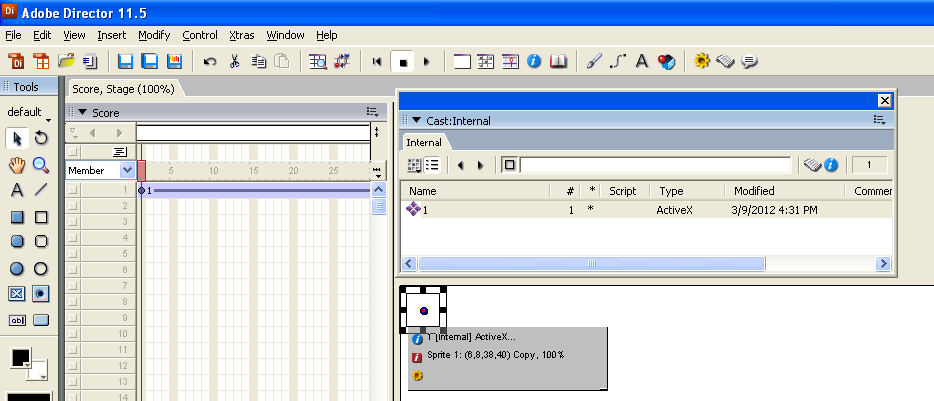
Task: Open Find Cast Member tool
Action: click(x=318, y=61)
